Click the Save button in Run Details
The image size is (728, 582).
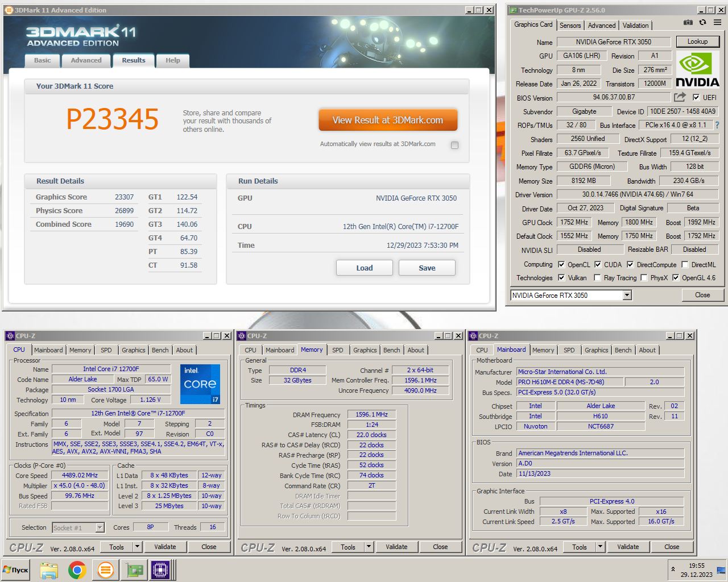pyautogui.click(x=427, y=268)
